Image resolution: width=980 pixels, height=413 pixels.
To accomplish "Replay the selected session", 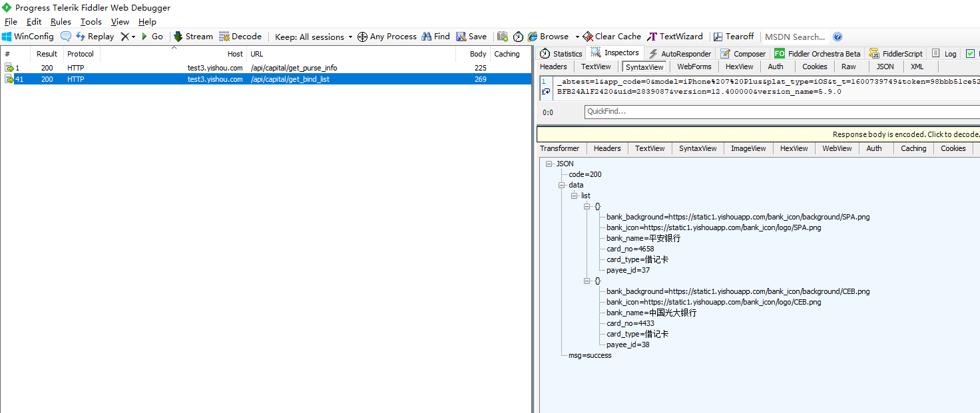I will 95,37.
